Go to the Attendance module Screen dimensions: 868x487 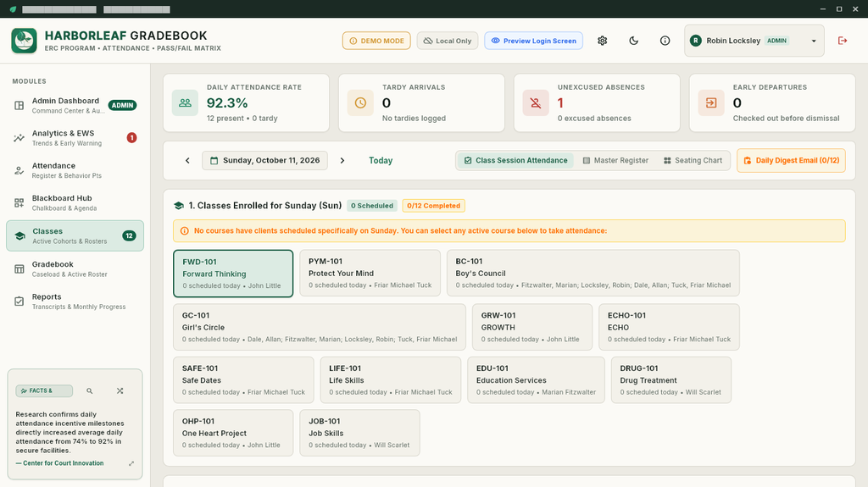75,170
